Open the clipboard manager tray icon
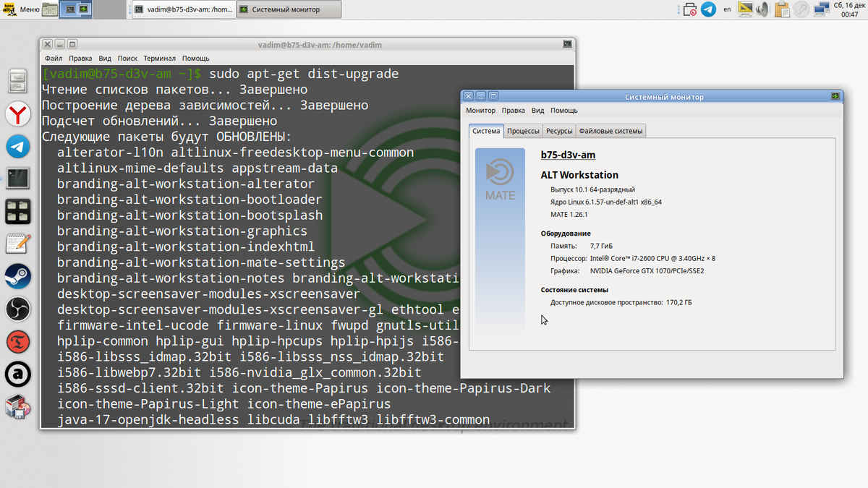868x488 pixels. click(782, 9)
